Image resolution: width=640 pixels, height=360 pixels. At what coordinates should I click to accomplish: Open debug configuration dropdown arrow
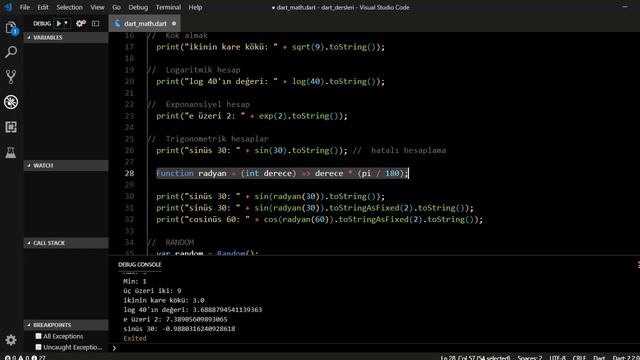tap(66, 23)
